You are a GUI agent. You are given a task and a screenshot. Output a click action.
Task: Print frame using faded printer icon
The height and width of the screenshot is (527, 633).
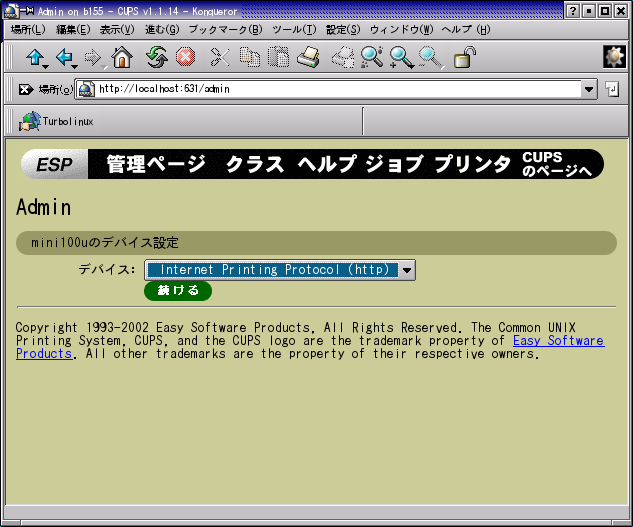[343, 57]
